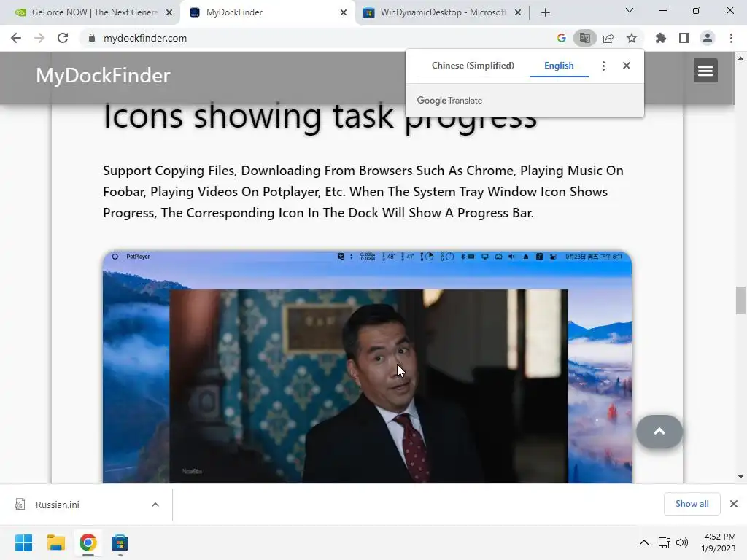Open a new browser tab
Image resolution: width=747 pixels, height=560 pixels.
point(546,12)
